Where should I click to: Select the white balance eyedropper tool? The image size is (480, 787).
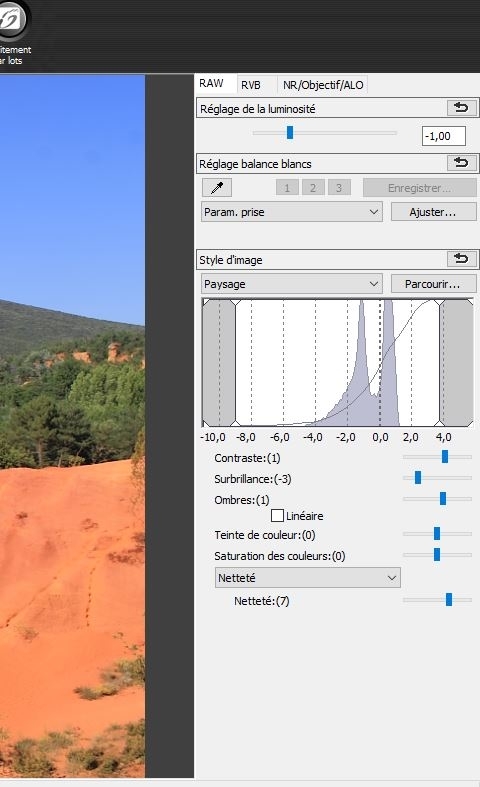217,188
